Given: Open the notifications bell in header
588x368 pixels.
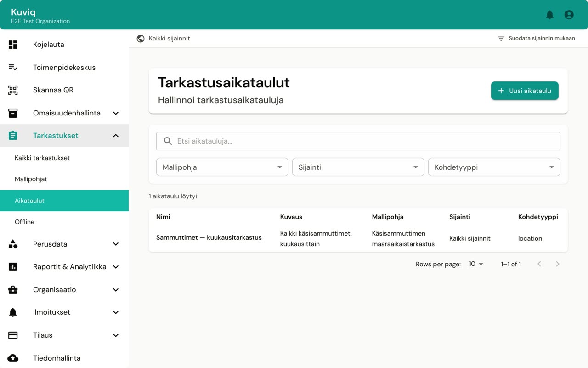Looking at the screenshot, I should (549, 15).
